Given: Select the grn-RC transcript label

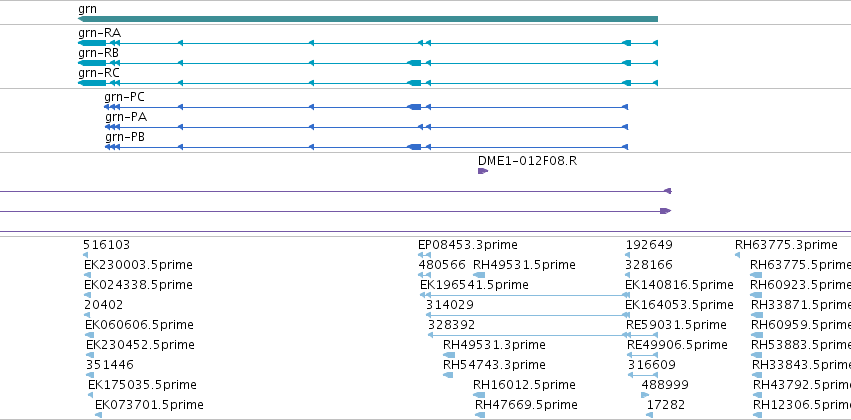Looking at the screenshot, I should (99, 73).
